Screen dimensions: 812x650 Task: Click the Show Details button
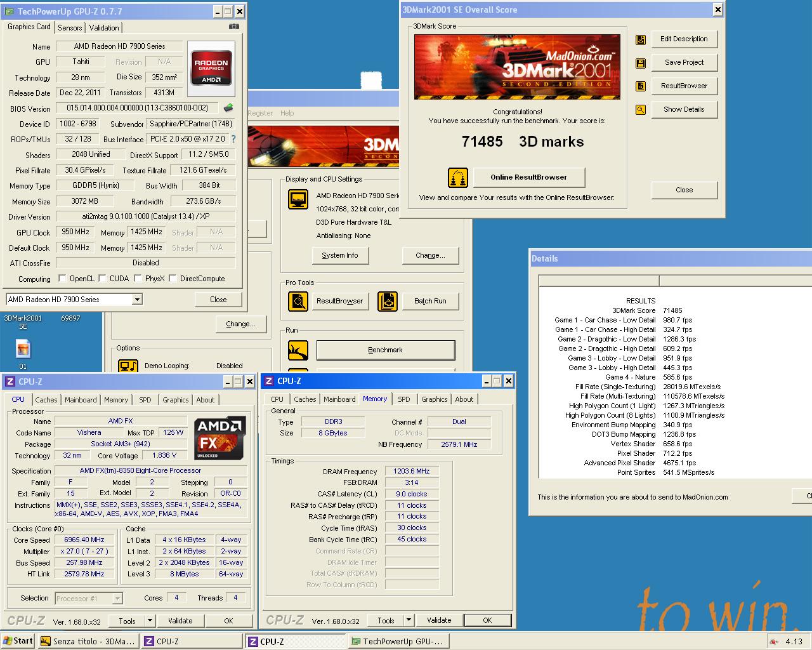pyautogui.click(x=684, y=110)
